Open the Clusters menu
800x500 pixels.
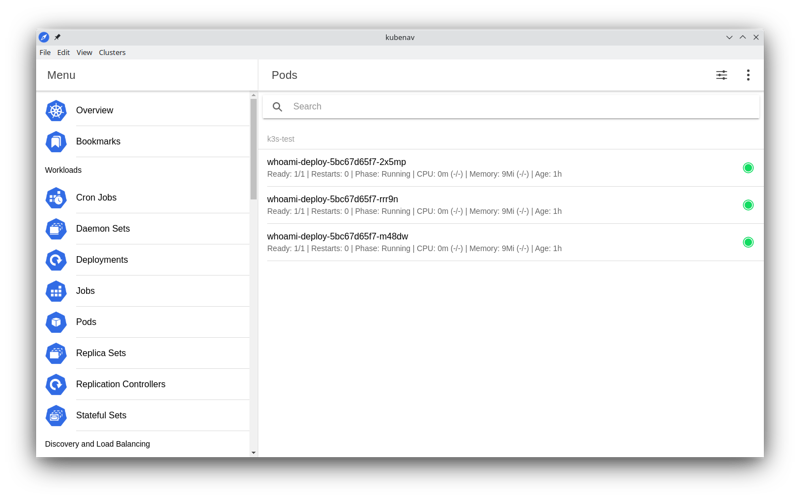(112, 53)
